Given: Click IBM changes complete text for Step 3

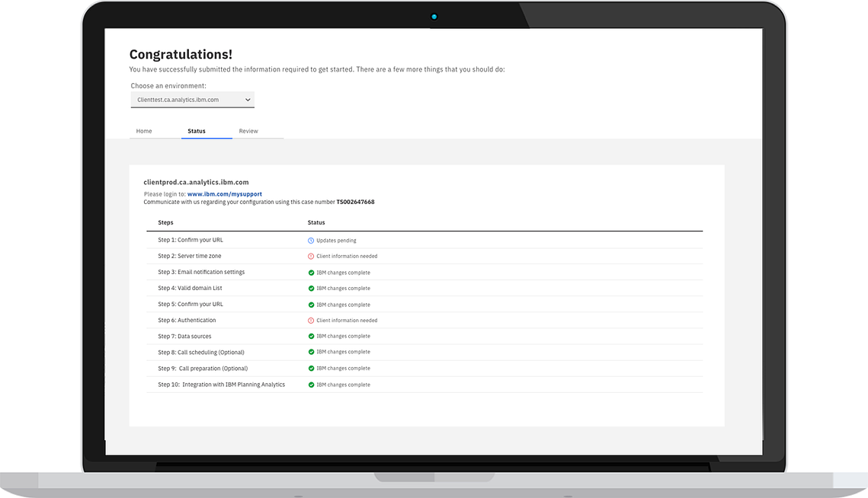Looking at the screenshot, I should [x=343, y=273].
